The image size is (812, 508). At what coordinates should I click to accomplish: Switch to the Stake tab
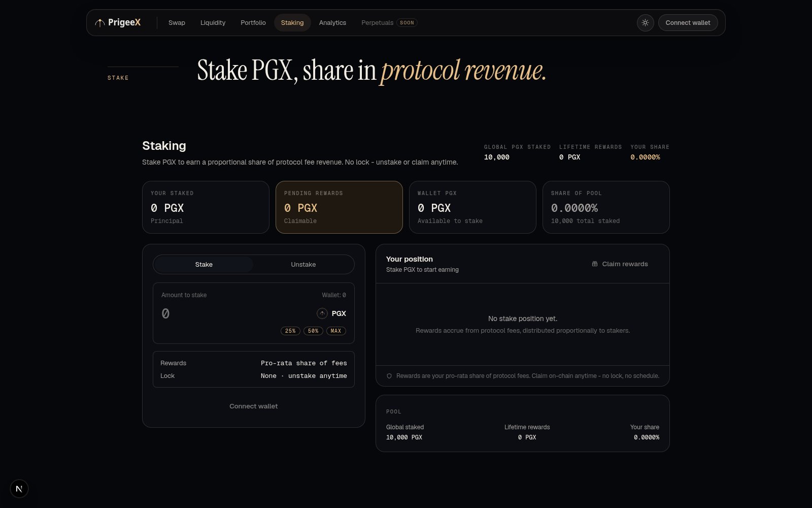click(x=204, y=265)
